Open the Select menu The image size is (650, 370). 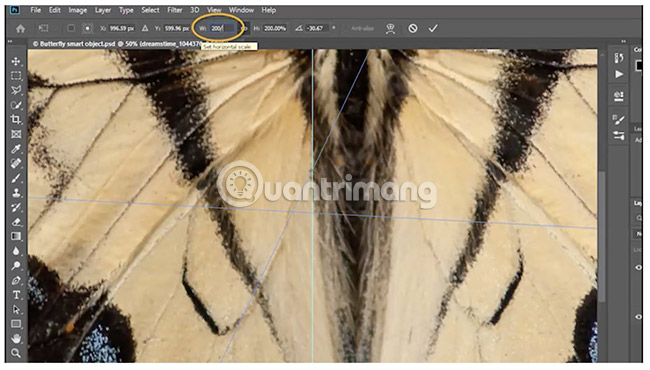tap(150, 10)
